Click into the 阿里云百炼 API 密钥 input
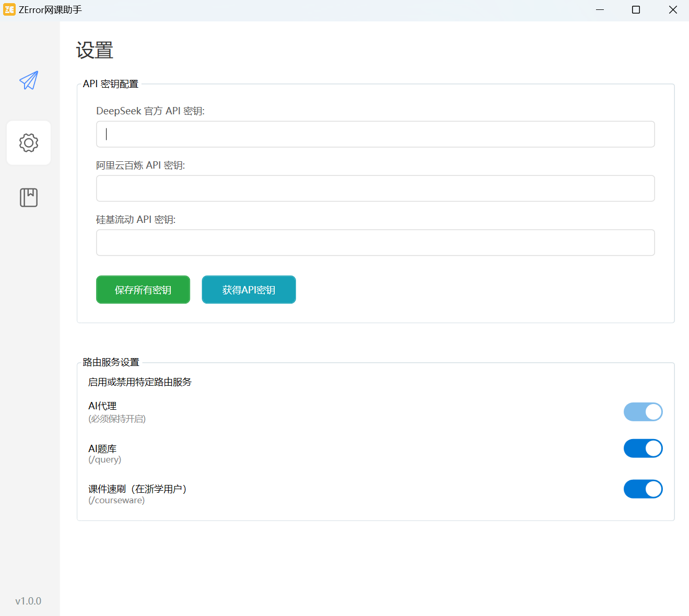Image resolution: width=689 pixels, height=616 pixels. 375,188
